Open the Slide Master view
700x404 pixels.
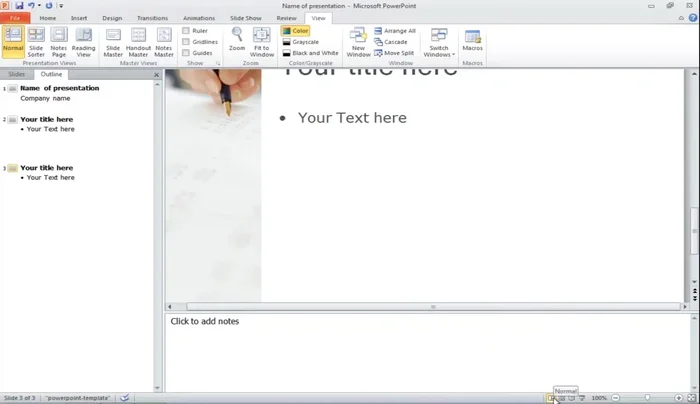tap(113, 40)
